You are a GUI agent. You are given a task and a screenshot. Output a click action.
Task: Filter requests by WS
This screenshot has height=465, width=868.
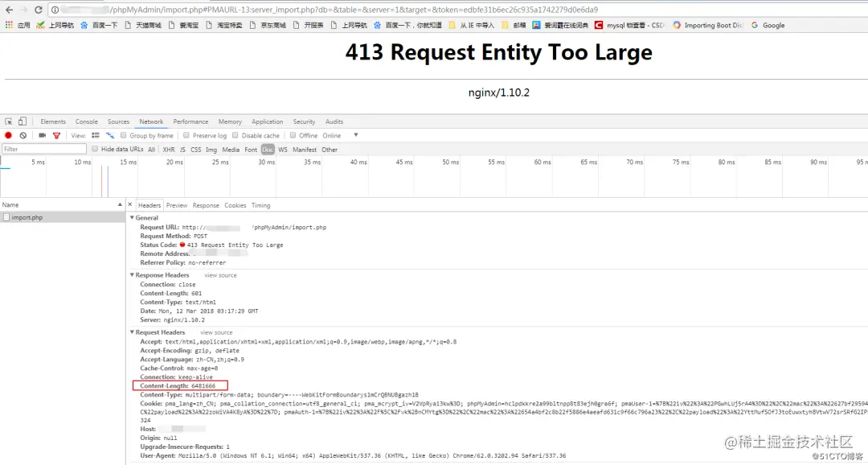(283, 150)
